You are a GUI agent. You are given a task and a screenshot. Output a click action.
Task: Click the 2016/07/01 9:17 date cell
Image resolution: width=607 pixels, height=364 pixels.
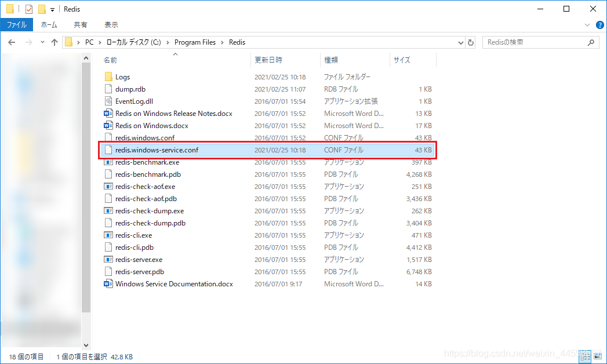pyautogui.click(x=278, y=283)
